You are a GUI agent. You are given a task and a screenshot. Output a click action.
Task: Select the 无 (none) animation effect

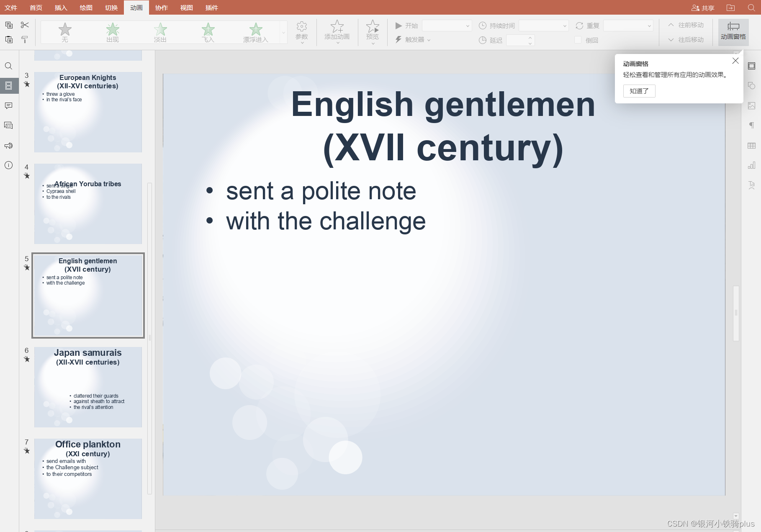pyautogui.click(x=65, y=32)
